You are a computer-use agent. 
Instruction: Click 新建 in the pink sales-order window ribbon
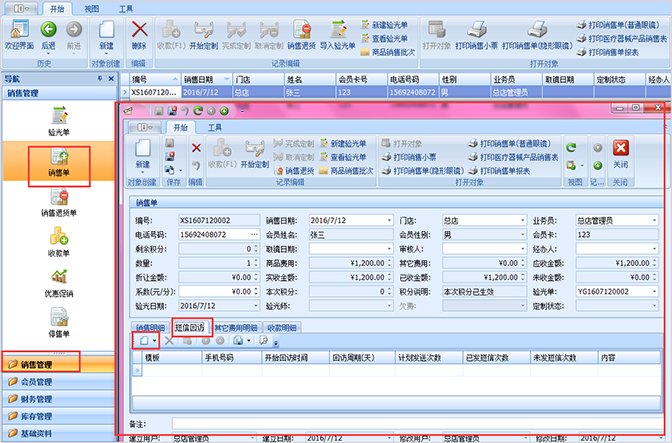(142, 154)
